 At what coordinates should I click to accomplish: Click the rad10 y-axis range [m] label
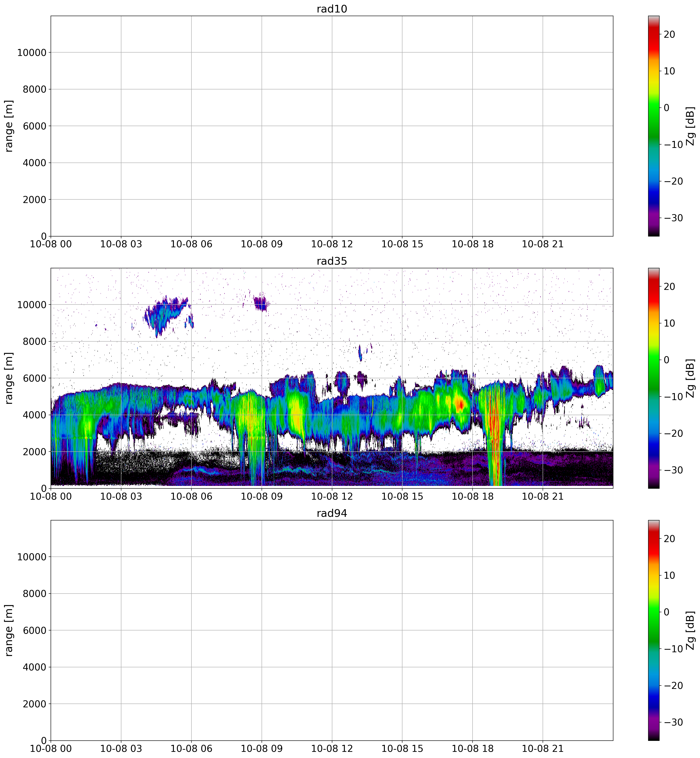click(9, 126)
